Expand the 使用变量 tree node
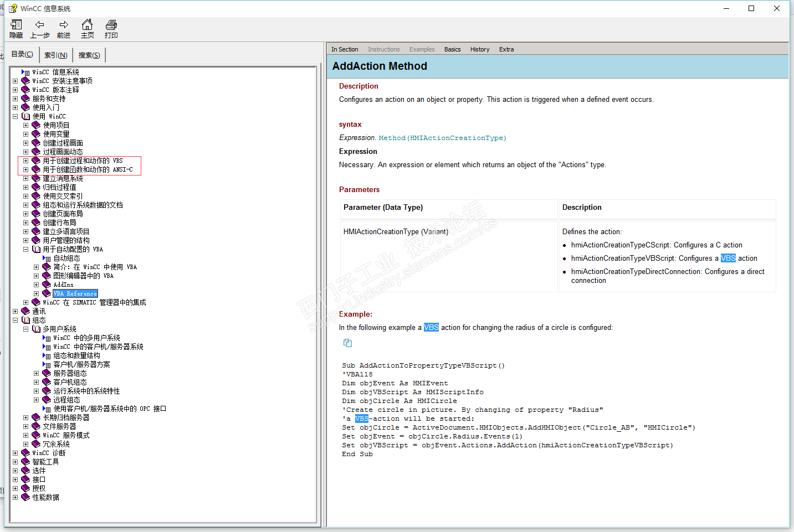 (26, 134)
